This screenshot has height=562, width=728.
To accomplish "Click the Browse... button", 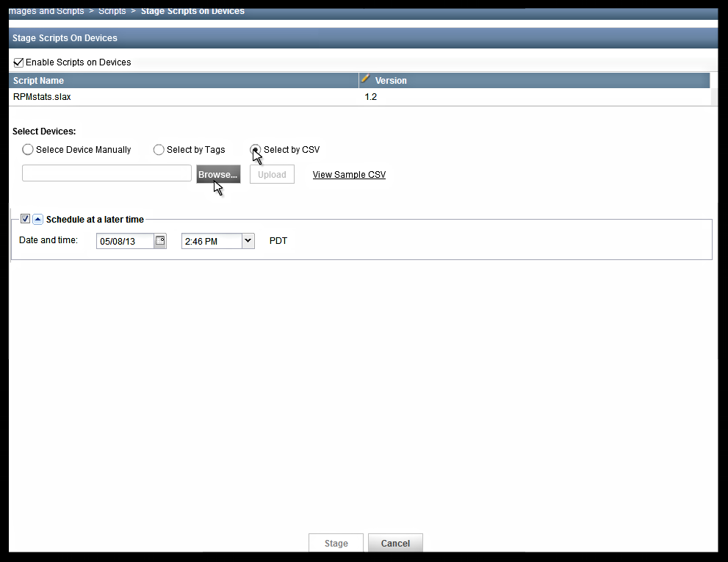I will (218, 174).
